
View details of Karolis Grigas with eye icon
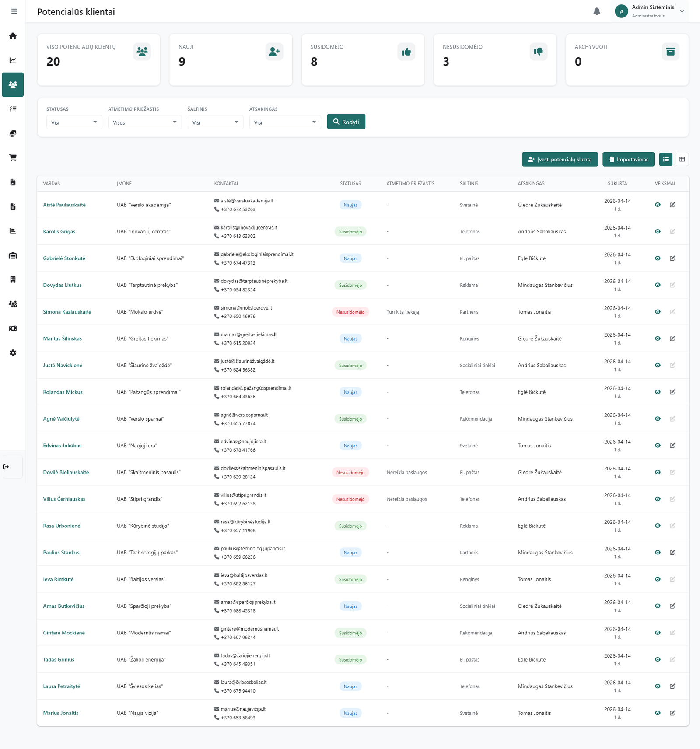point(657,231)
